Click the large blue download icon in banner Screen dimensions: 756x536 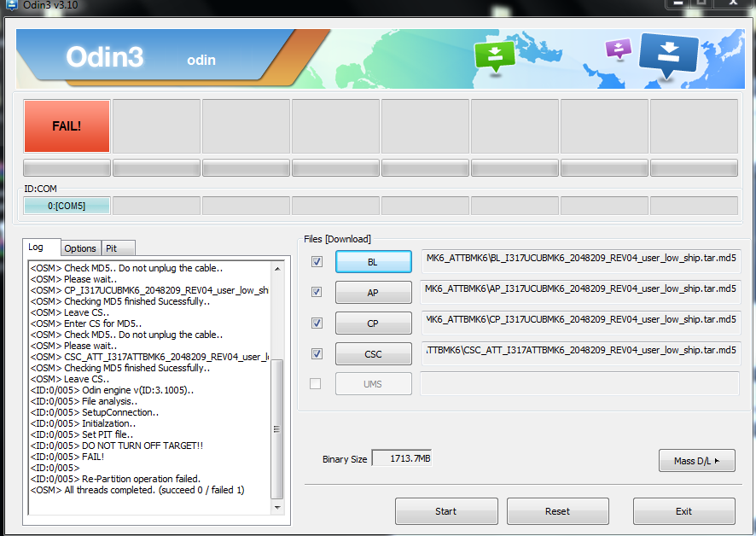click(668, 55)
